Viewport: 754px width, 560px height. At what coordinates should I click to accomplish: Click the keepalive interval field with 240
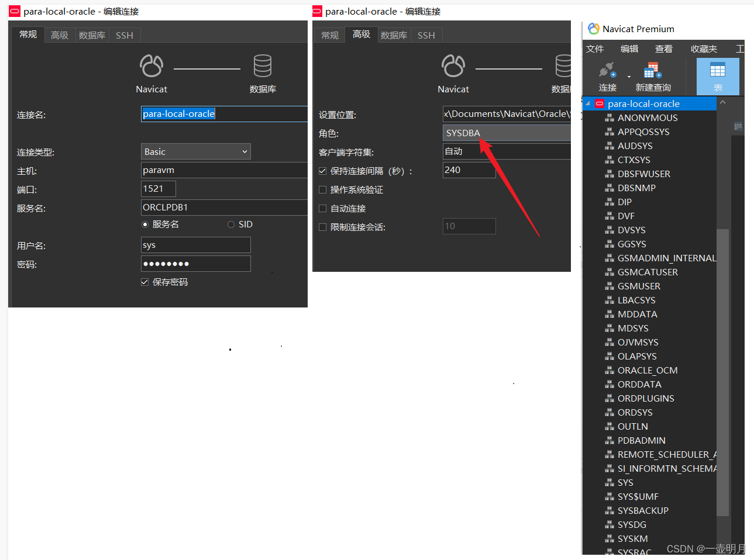coord(469,170)
